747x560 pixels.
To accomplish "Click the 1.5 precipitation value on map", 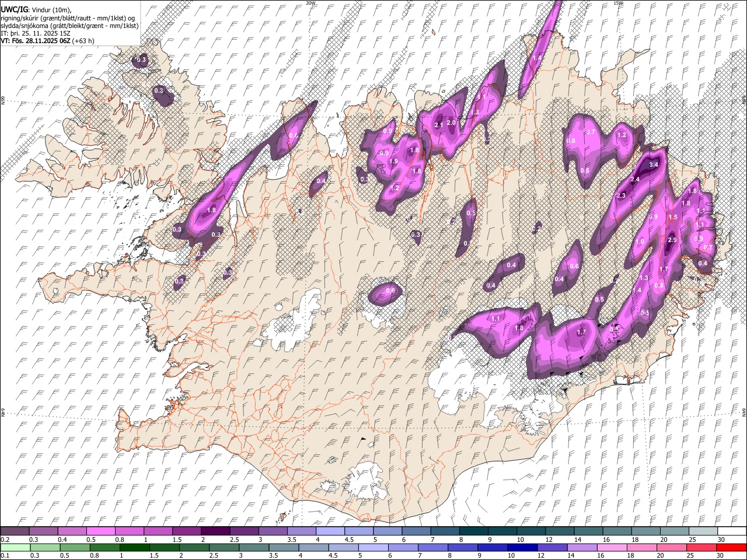I will [x=673, y=217].
